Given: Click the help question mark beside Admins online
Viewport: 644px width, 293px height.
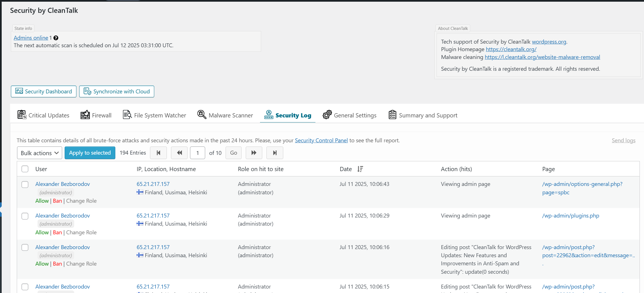Looking at the screenshot, I should click(56, 38).
